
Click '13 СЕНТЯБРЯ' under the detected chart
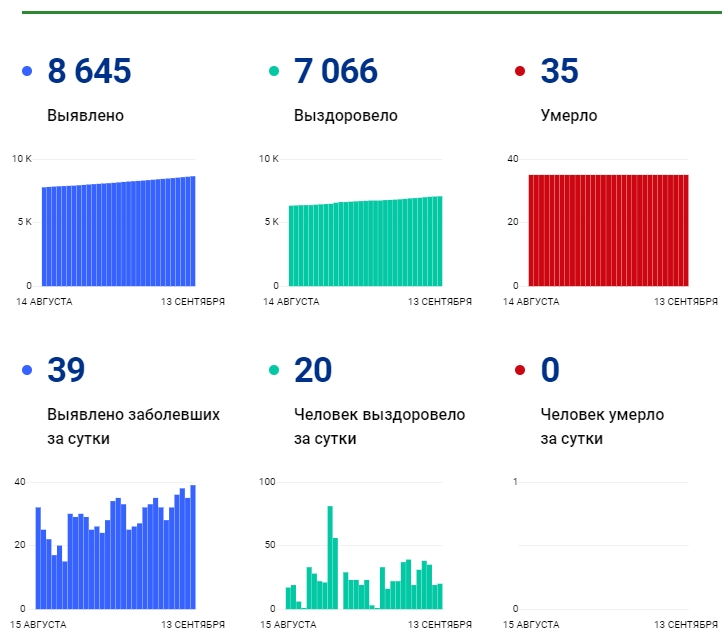click(193, 302)
